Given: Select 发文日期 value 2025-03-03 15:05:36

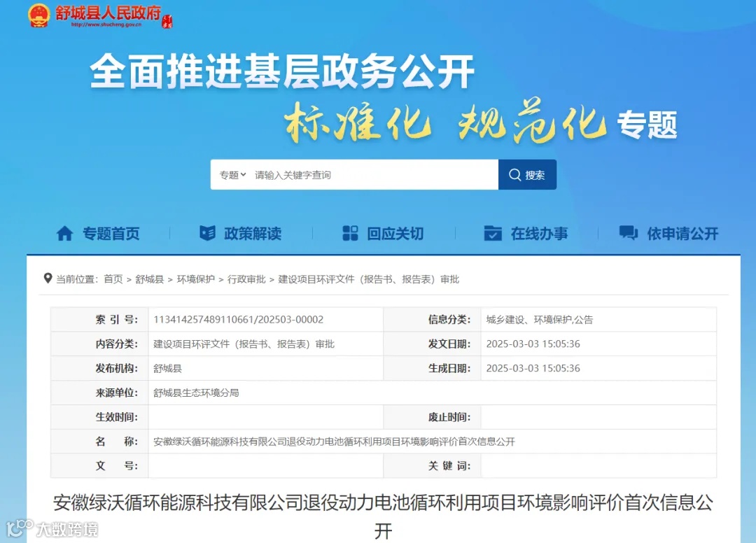Looking at the screenshot, I should [x=533, y=344].
